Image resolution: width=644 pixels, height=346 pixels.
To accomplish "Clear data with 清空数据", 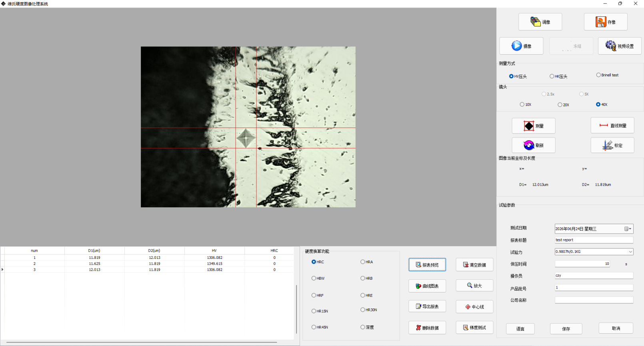I will [474, 265].
